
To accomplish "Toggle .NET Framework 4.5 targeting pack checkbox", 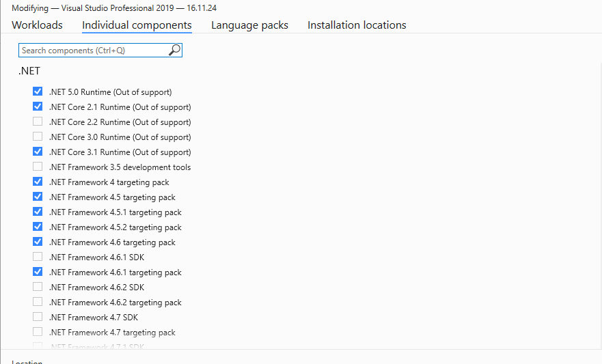I will [38, 197].
